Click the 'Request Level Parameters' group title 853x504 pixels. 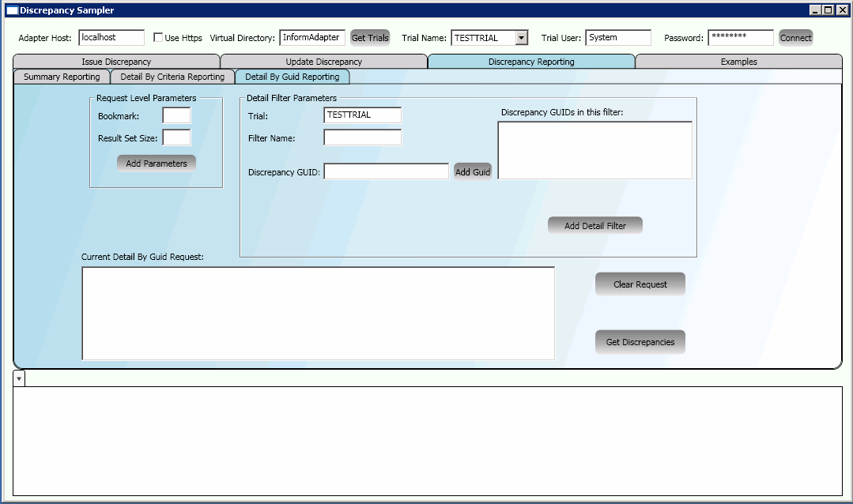(x=146, y=98)
